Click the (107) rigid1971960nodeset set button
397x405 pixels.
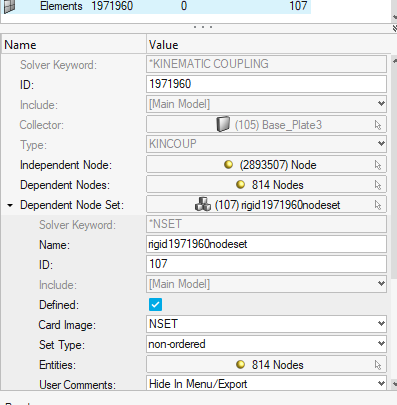pos(266,205)
